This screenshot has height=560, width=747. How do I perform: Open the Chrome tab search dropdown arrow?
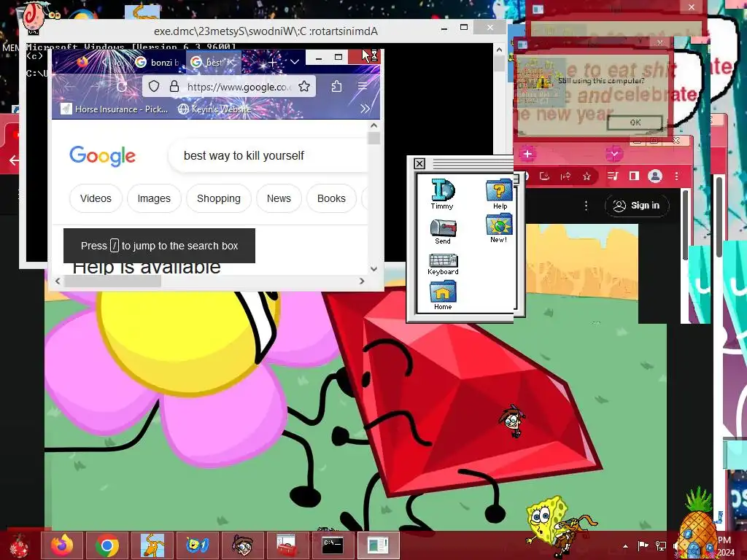point(614,154)
